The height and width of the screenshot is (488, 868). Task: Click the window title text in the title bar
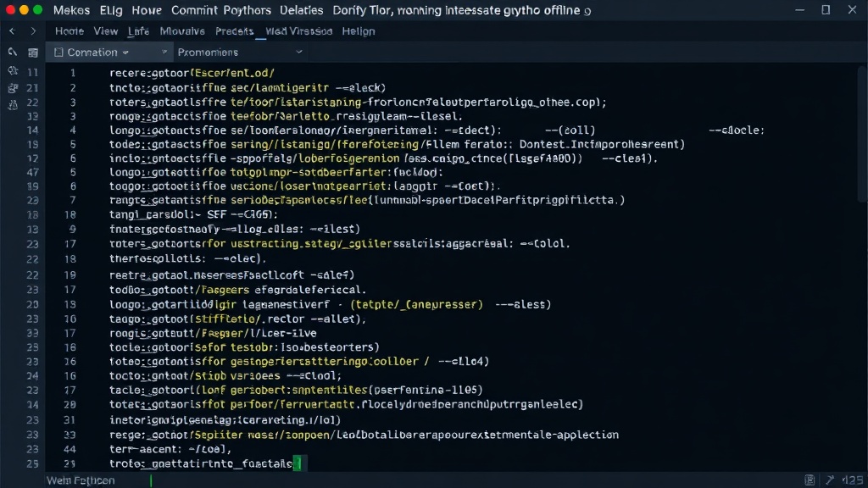[461, 10]
